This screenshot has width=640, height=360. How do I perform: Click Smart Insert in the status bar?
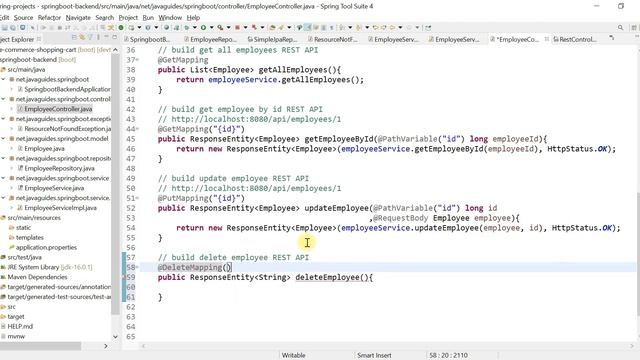[374, 356]
